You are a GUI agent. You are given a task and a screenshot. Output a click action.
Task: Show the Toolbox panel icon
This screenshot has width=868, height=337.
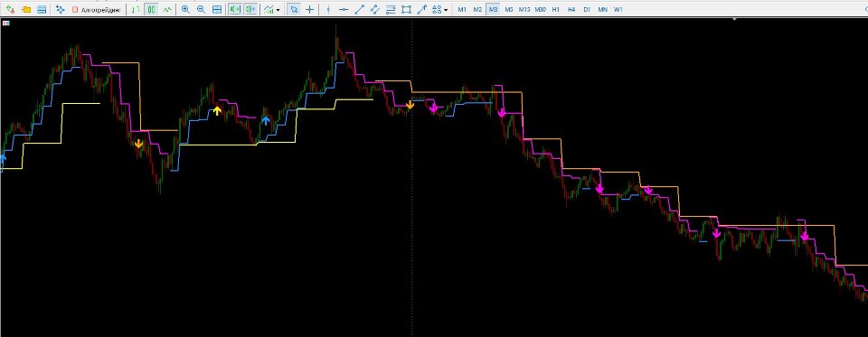(42, 9)
